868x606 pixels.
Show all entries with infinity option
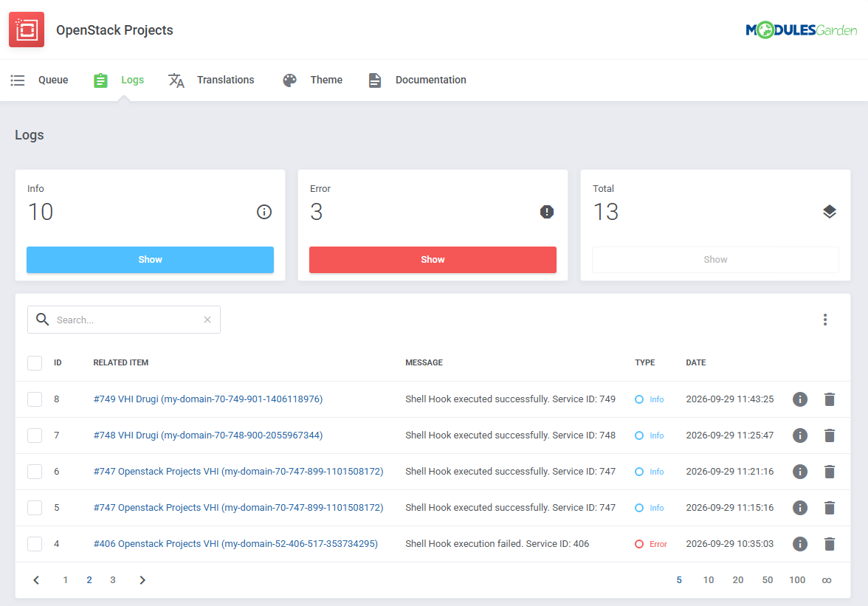click(x=827, y=580)
